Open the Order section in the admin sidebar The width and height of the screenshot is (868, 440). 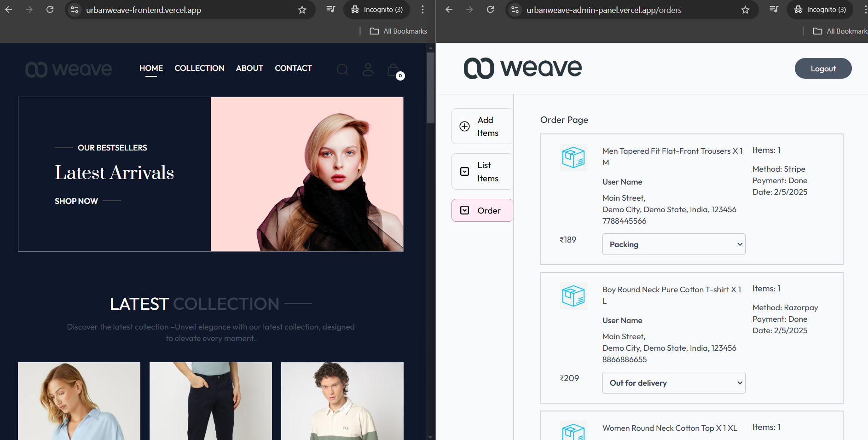(482, 210)
